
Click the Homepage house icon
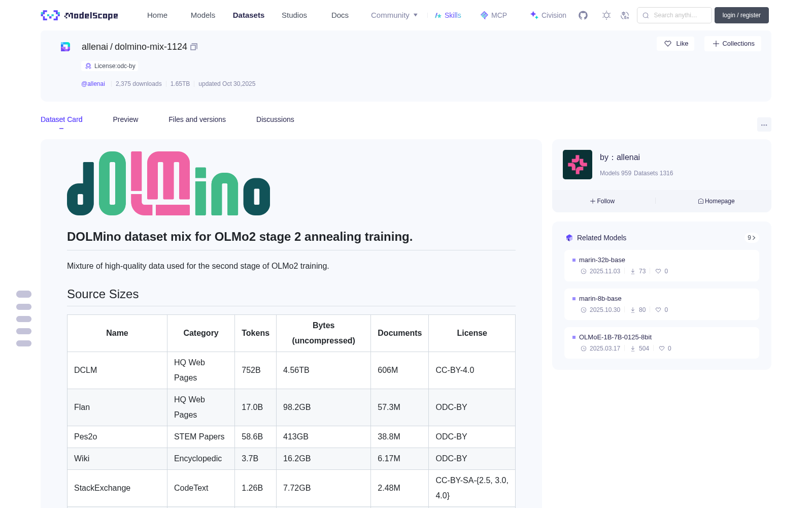701,201
